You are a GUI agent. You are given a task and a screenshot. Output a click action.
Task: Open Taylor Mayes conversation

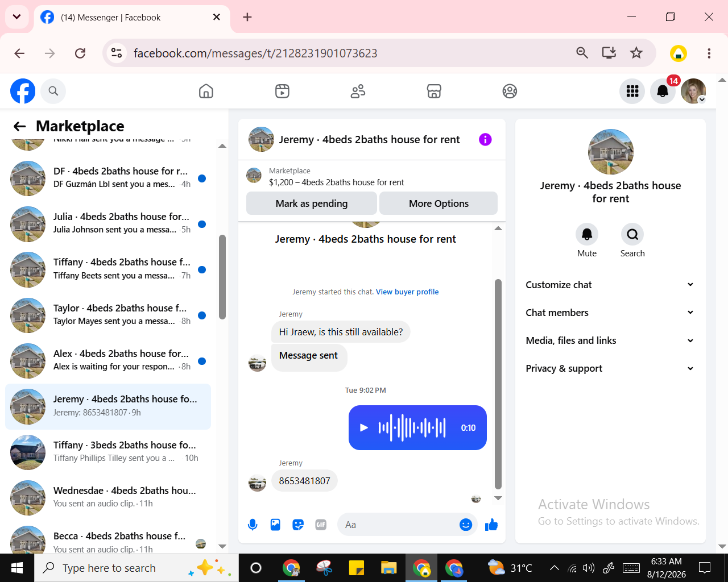tap(108, 315)
